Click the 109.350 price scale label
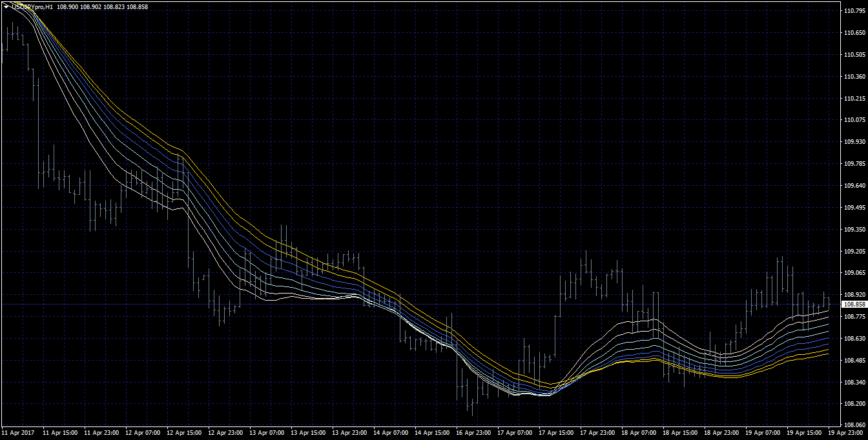The width and height of the screenshot is (868, 440). point(854,230)
